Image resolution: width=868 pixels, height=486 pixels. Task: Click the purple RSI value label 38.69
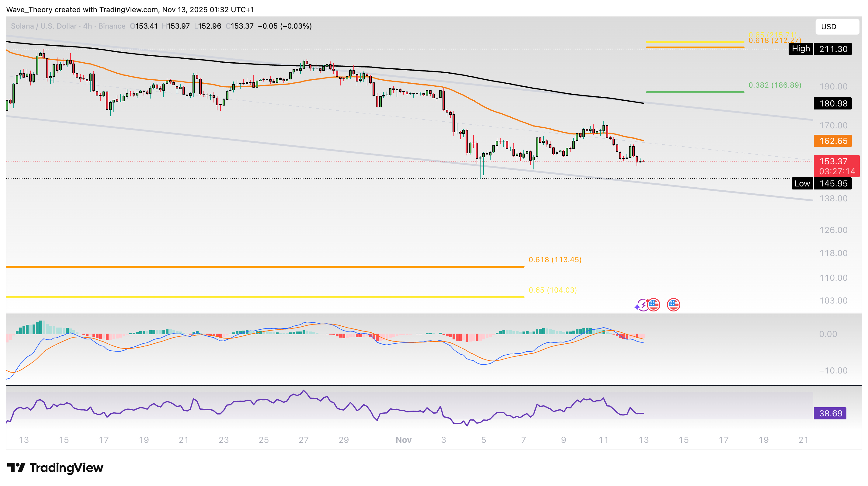(x=830, y=413)
